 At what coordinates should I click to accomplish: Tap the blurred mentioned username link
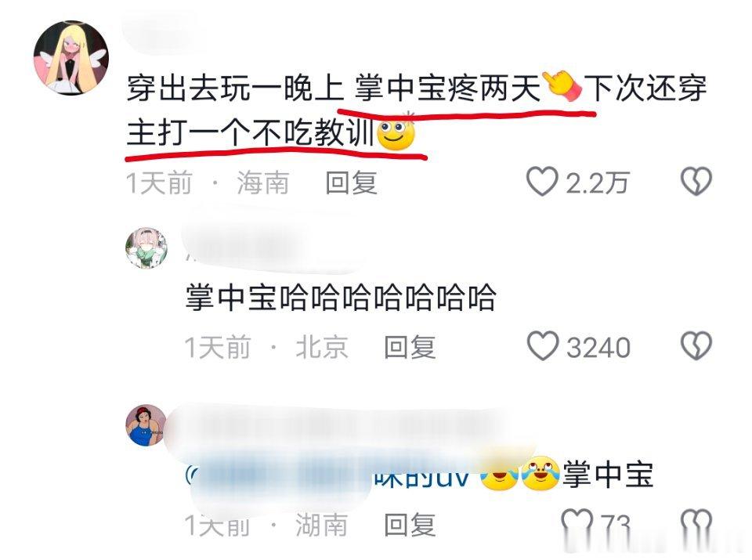(327, 475)
